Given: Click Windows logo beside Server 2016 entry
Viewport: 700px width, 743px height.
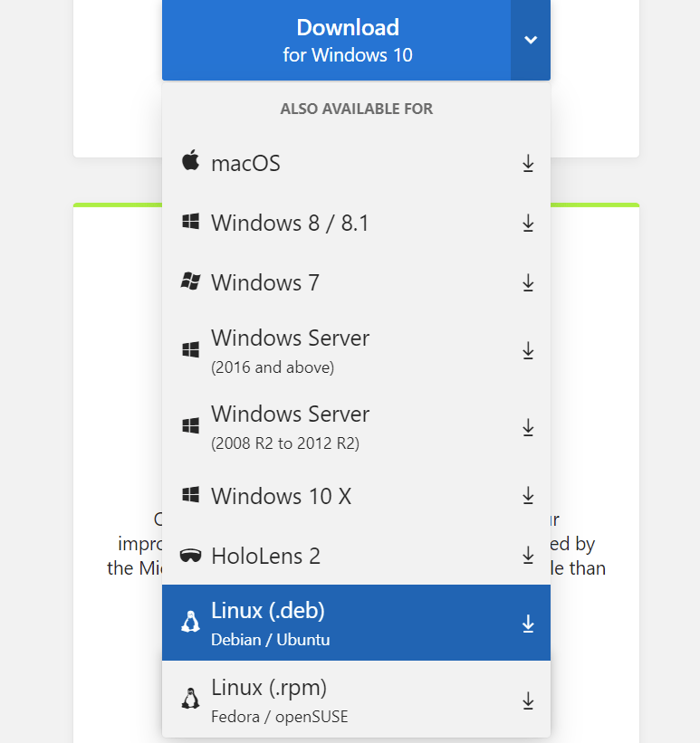Looking at the screenshot, I should pos(191,349).
